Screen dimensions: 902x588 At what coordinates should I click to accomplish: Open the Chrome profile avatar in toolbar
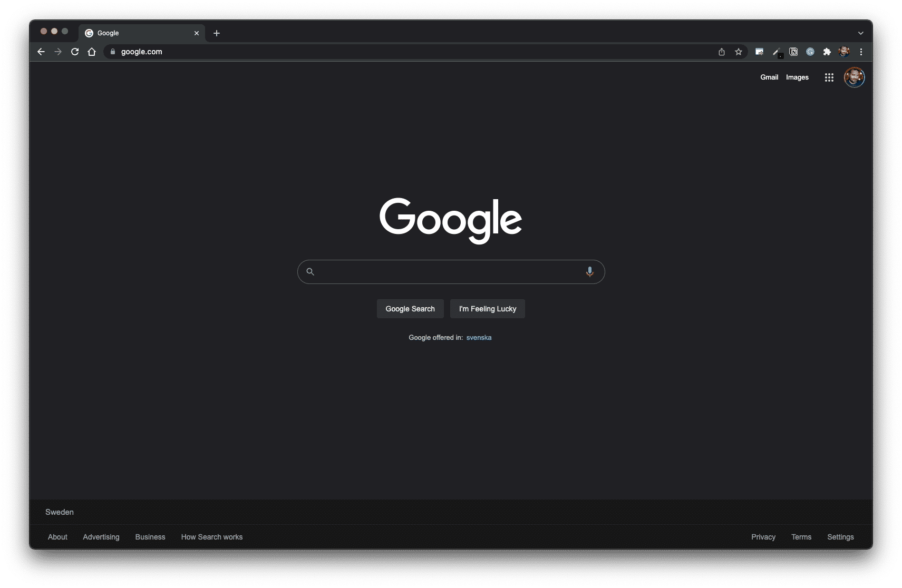click(844, 52)
